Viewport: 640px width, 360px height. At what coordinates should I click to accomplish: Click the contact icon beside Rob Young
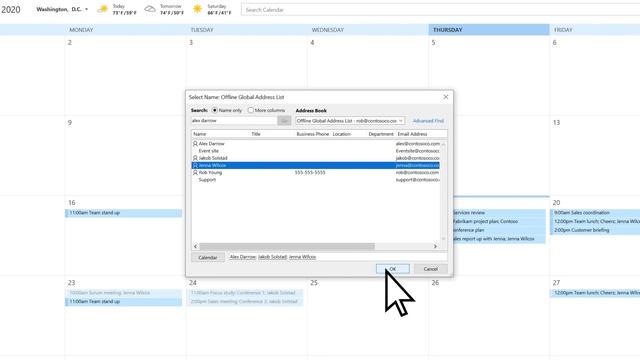click(x=195, y=173)
